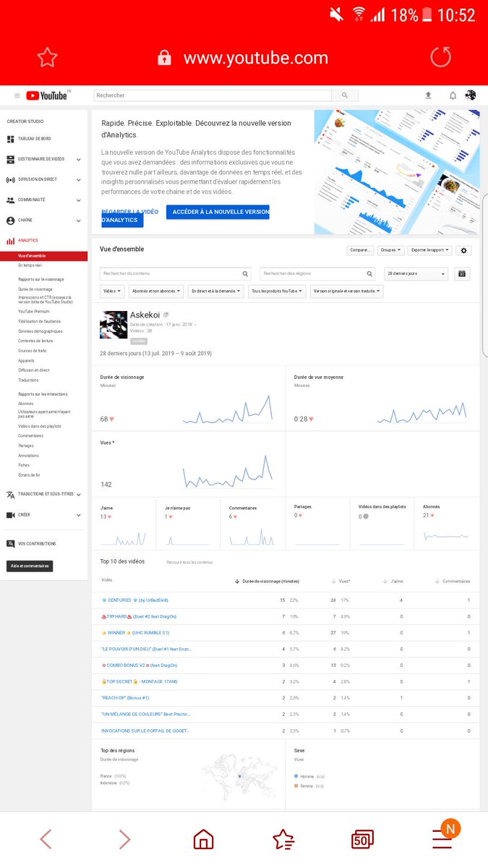Click the Comparer button

click(x=360, y=250)
